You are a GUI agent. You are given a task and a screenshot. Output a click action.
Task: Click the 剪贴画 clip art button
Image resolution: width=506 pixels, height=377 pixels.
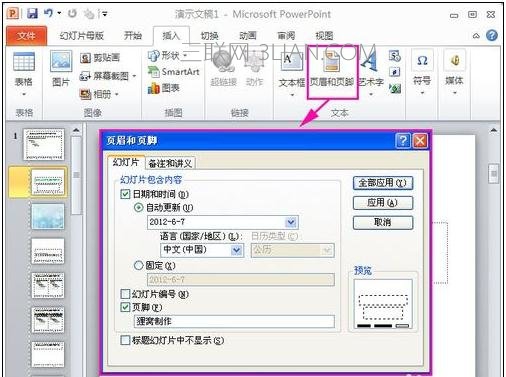point(100,58)
